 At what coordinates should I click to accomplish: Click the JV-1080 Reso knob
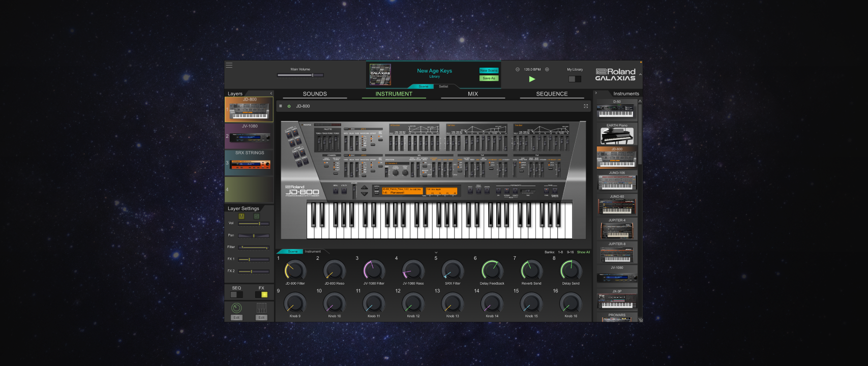tap(413, 270)
